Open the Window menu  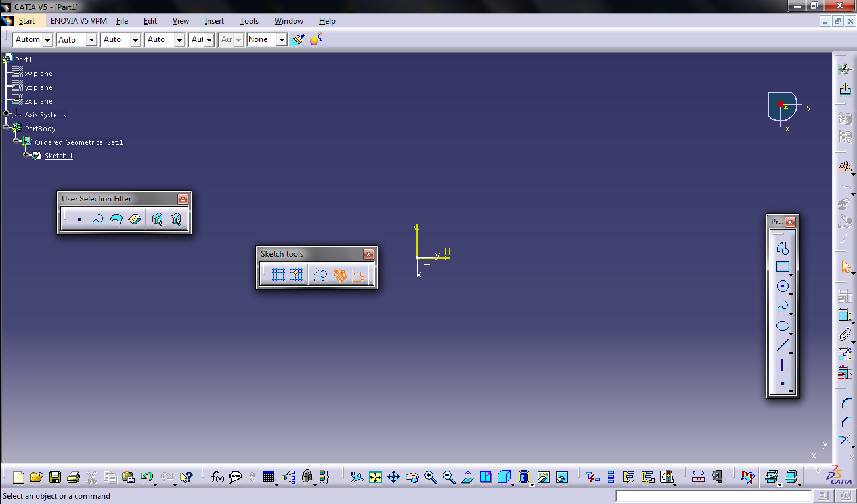pos(289,21)
